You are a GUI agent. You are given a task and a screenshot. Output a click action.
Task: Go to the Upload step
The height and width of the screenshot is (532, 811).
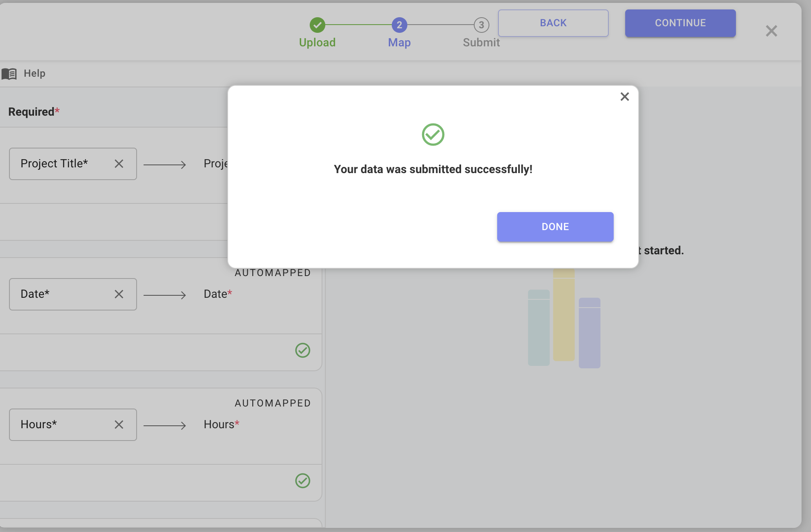317,25
